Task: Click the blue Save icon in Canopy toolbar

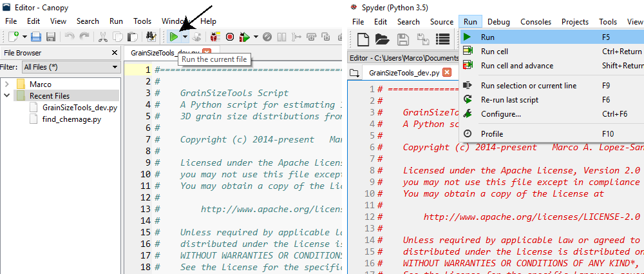Action: coord(36,37)
